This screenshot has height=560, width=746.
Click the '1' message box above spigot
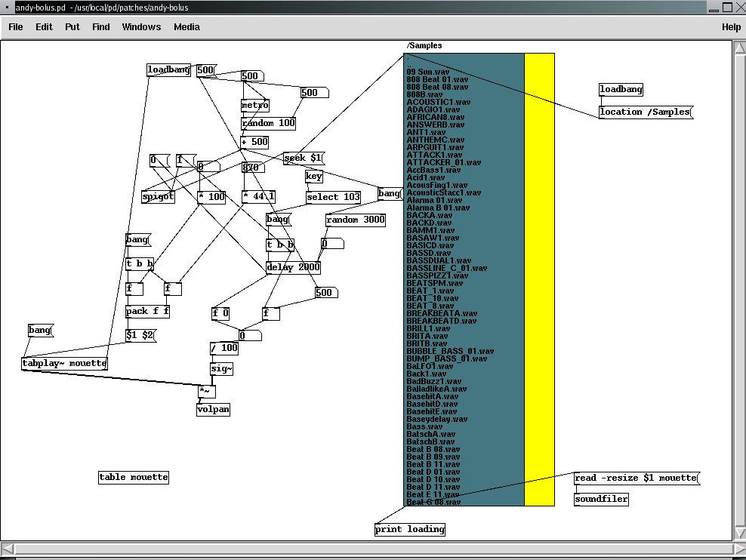coord(186,160)
